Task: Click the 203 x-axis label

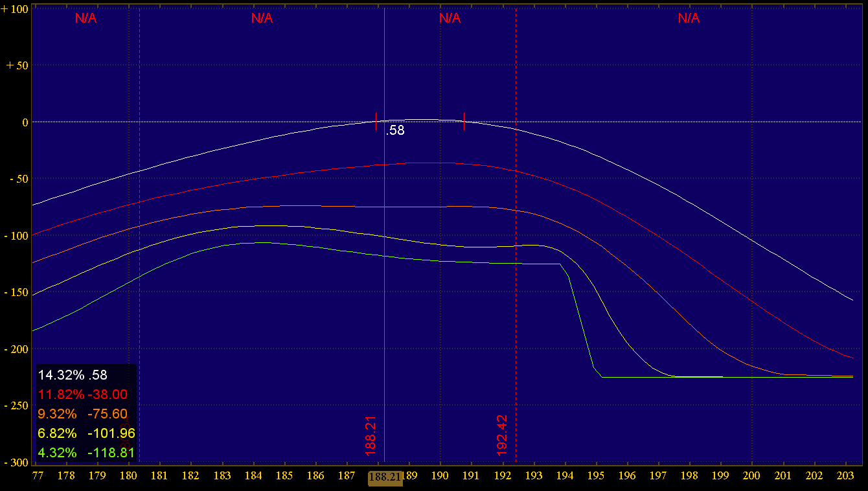Action: (x=845, y=476)
